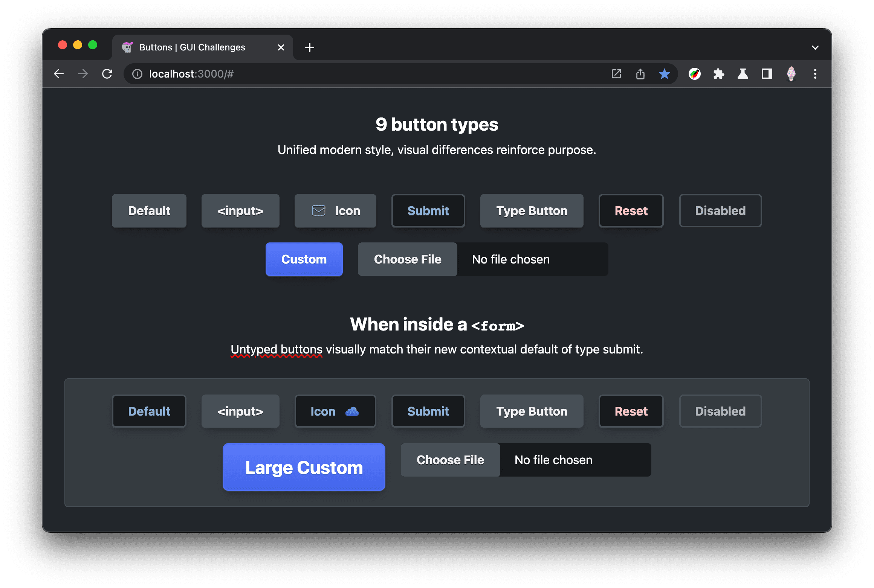Viewport: 874px width, 588px height.
Task: Click the reload/refresh icon in browser
Action: [x=108, y=73]
